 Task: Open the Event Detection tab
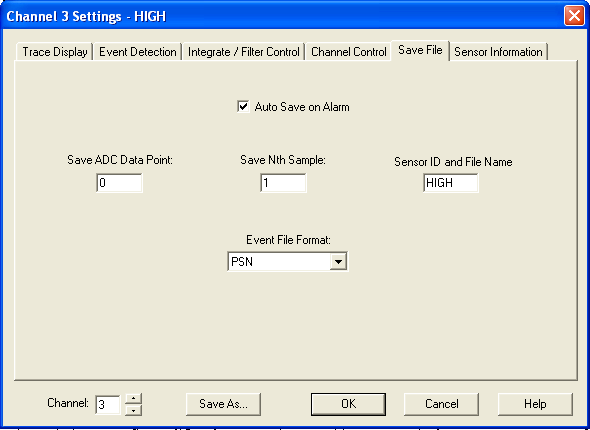(138, 52)
